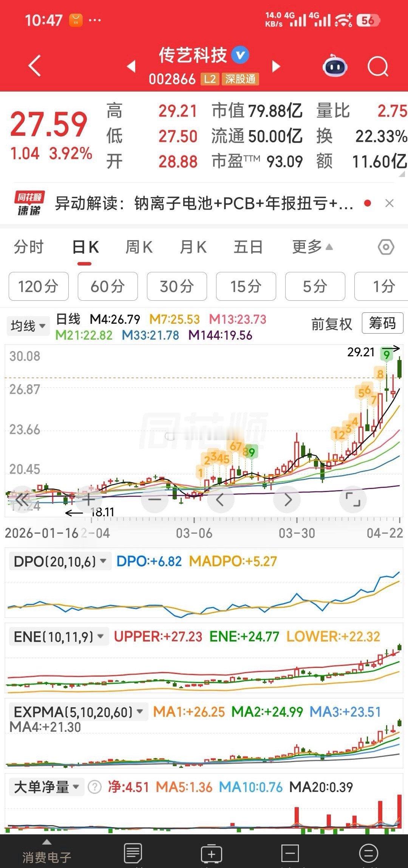The height and width of the screenshot is (868, 408).
Task: Open the 均线 indicator dropdown
Action: coord(28,326)
